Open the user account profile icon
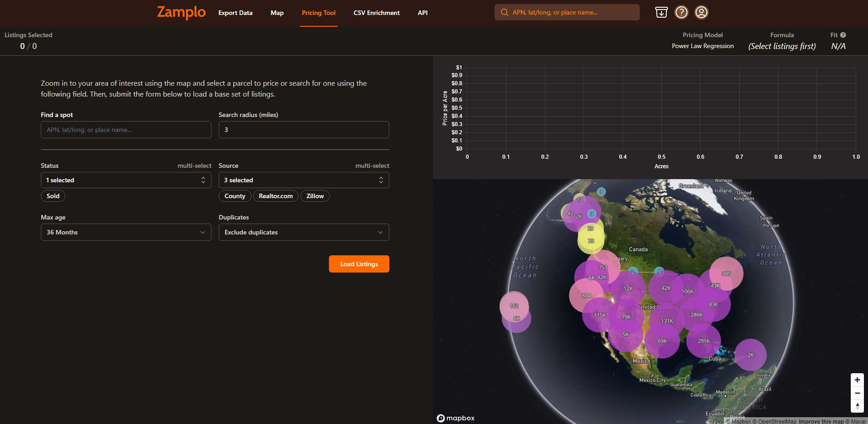 701,12
